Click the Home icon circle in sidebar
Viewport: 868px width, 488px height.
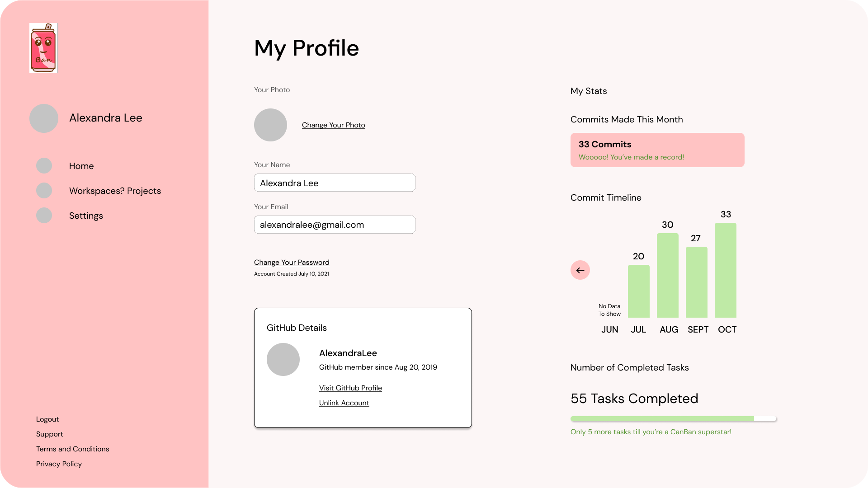(x=44, y=166)
